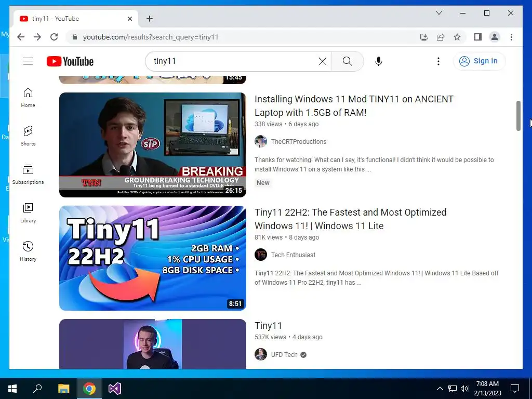Visit UFD Tech channel name
The image size is (532, 399).
click(x=284, y=354)
